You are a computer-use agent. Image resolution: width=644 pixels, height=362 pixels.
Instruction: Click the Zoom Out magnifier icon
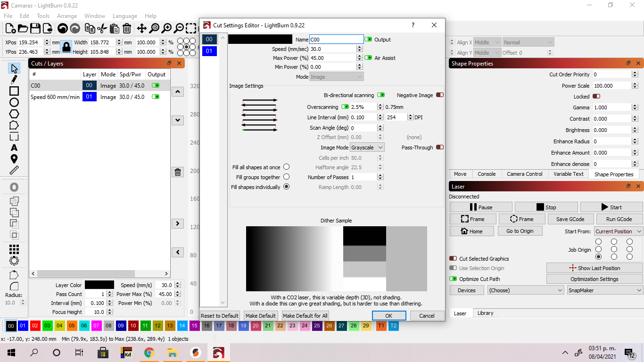point(179,28)
